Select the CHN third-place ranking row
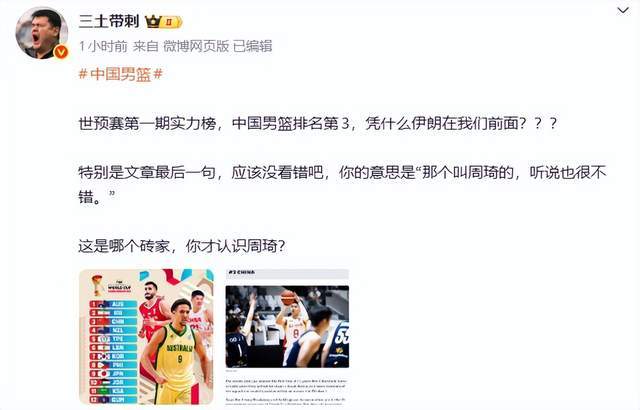The width and height of the screenshot is (640, 410). (113, 321)
